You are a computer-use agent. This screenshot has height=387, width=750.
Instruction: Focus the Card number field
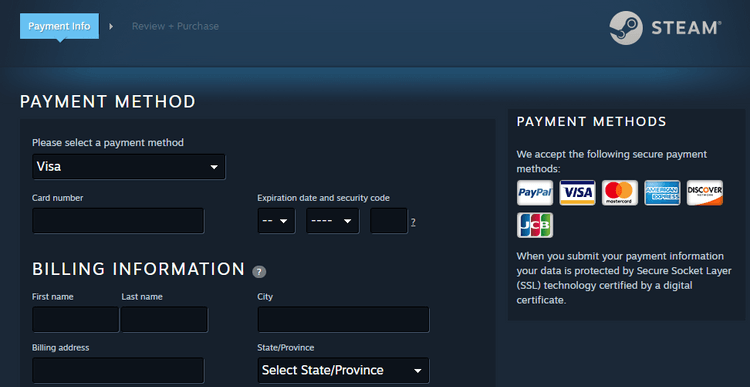pos(118,221)
